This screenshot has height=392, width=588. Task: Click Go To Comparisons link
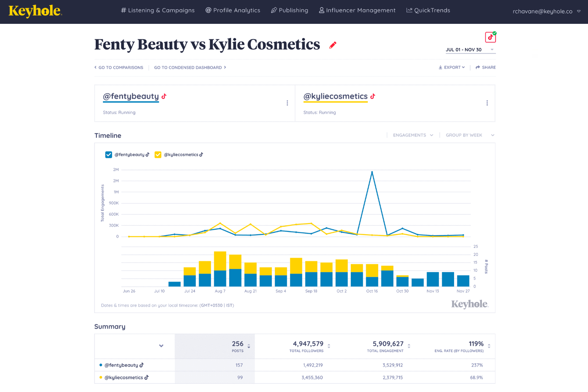[x=119, y=68]
